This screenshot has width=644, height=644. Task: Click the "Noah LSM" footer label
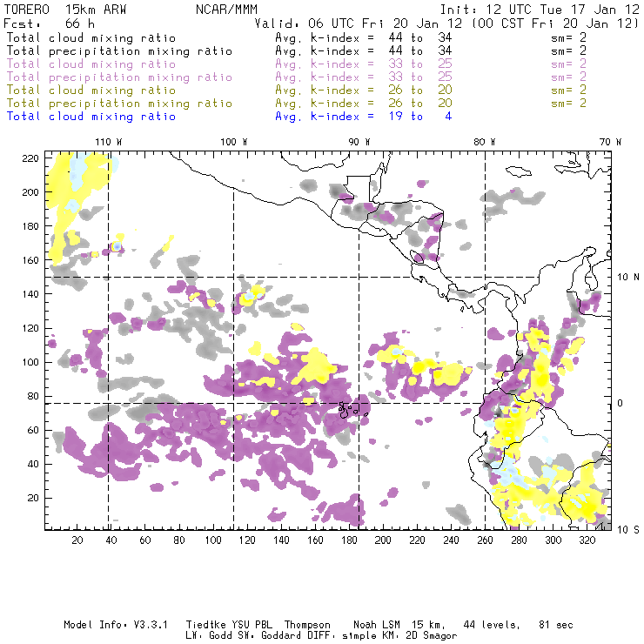(377, 625)
